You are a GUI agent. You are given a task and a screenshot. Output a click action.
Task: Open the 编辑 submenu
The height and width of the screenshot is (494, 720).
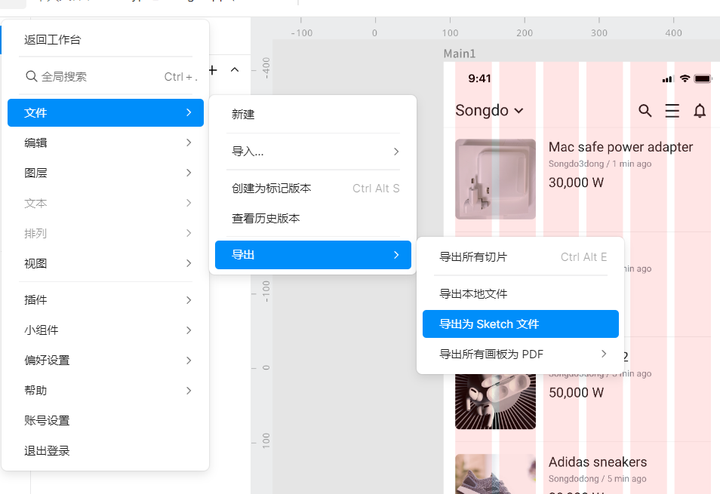coord(105,143)
